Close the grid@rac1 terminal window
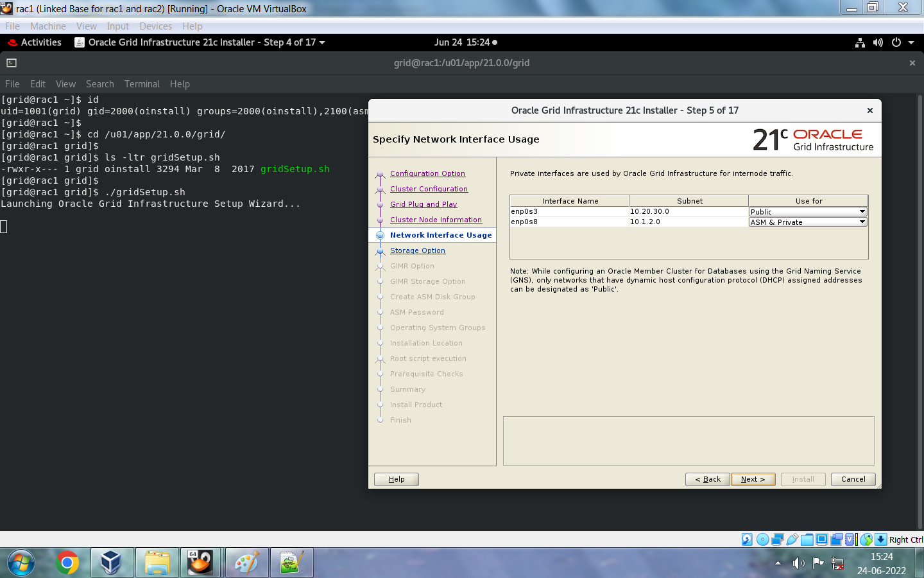The image size is (924, 578). coord(912,63)
